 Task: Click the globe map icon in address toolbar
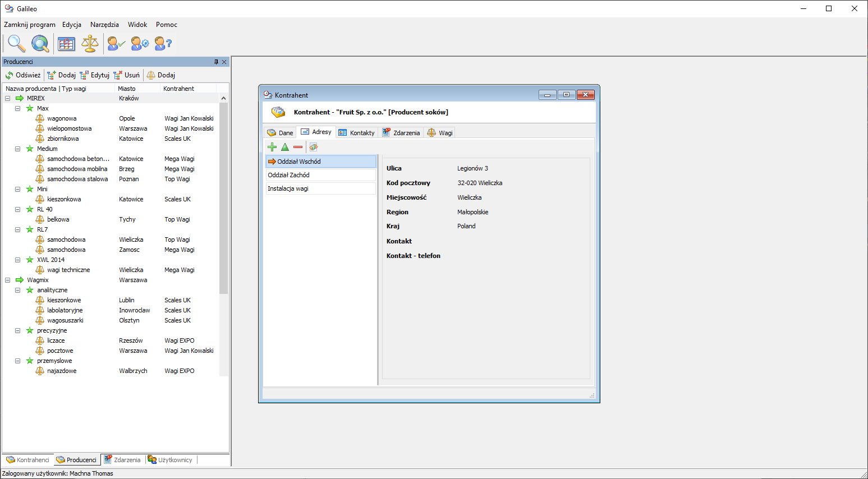(314, 147)
